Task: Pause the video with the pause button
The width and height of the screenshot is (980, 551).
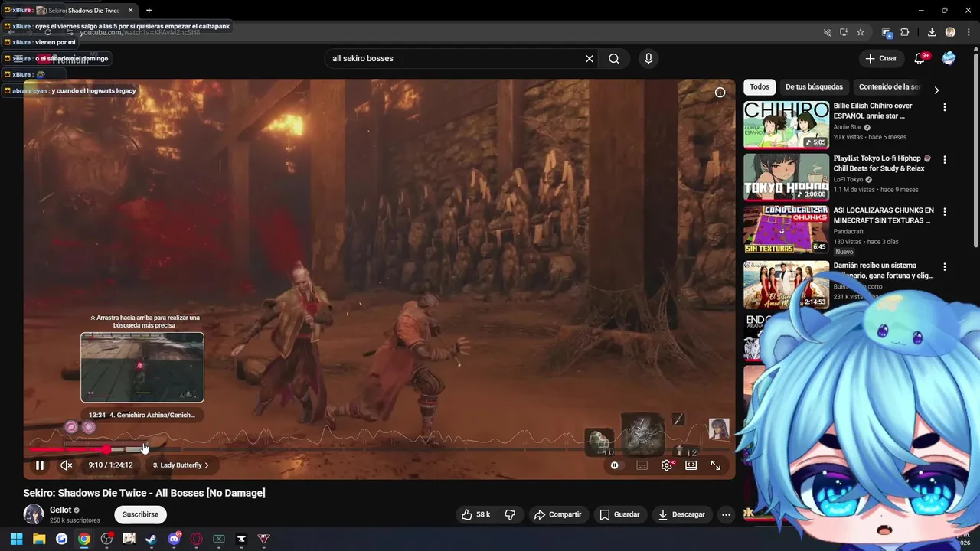Action: click(x=40, y=465)
